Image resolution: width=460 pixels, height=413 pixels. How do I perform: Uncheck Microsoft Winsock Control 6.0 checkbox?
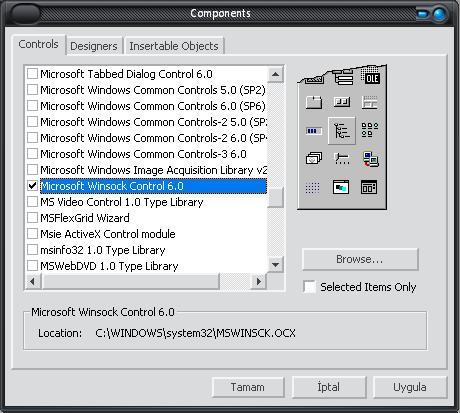coord(32,186)
